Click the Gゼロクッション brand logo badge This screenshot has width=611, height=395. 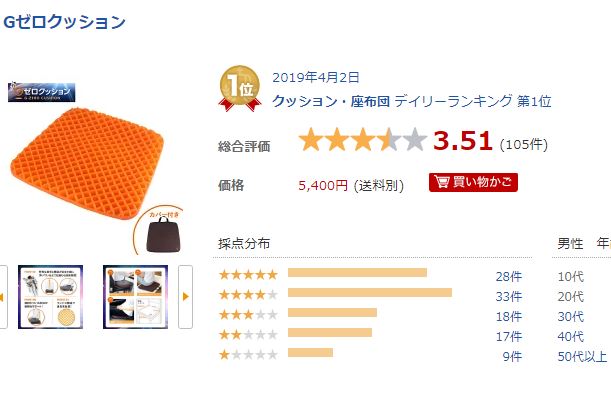(x=42, y=92)
